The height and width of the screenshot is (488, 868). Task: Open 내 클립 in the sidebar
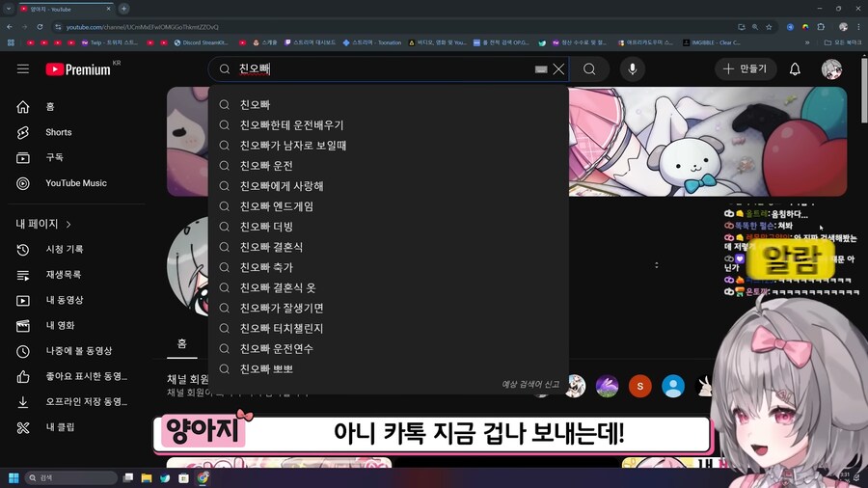(x=76, y=427)
